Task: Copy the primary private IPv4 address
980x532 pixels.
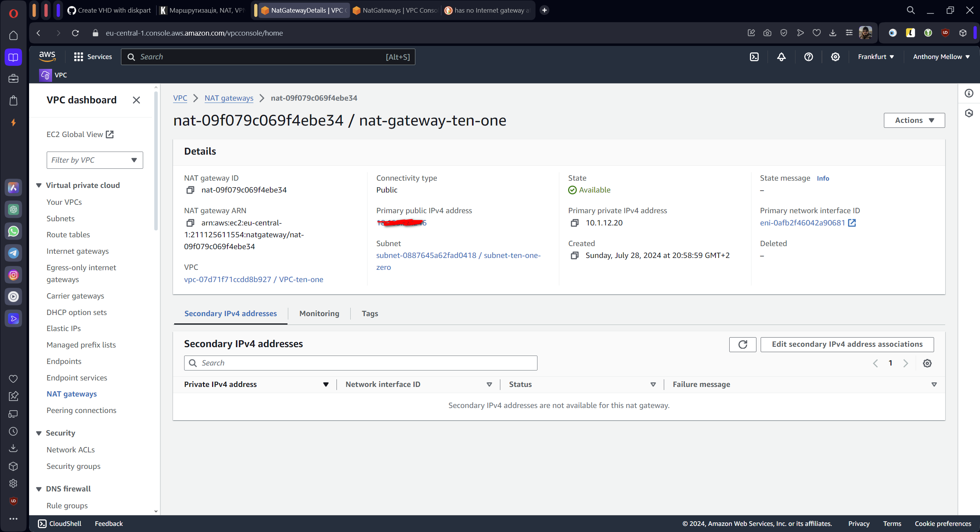Action: point(575,223)
